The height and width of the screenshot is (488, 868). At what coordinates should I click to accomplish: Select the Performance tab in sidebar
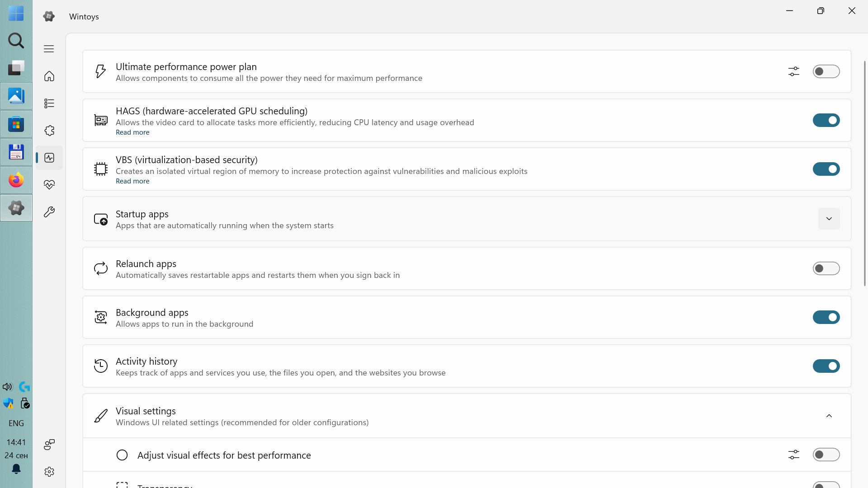[49, 158]
